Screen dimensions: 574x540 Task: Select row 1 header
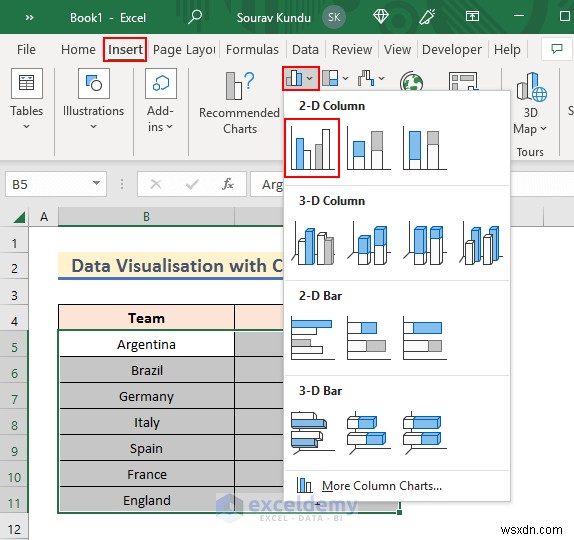(14, 243)
